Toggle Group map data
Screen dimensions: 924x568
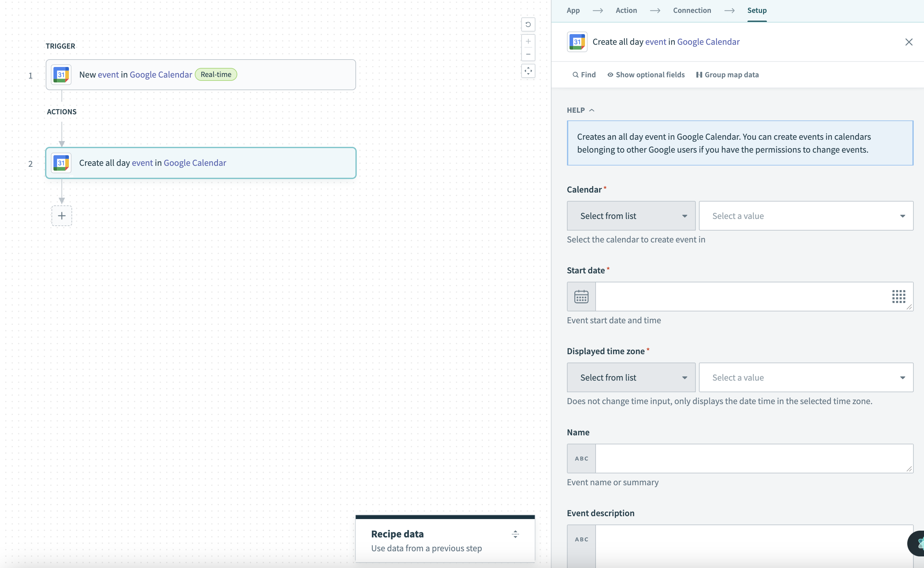[727, 75]
